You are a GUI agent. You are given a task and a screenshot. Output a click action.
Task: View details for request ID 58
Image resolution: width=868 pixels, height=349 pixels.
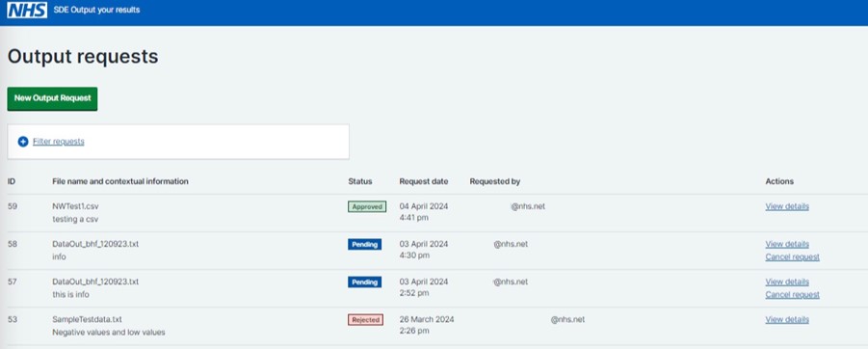pos(787,244)
